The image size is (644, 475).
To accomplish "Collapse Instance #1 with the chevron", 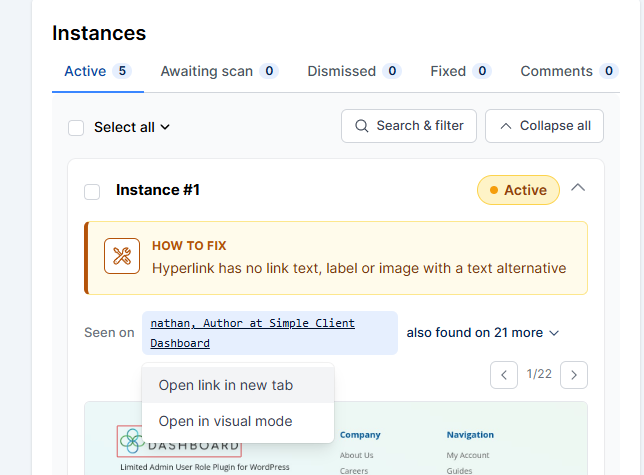I will coord(578,188).
